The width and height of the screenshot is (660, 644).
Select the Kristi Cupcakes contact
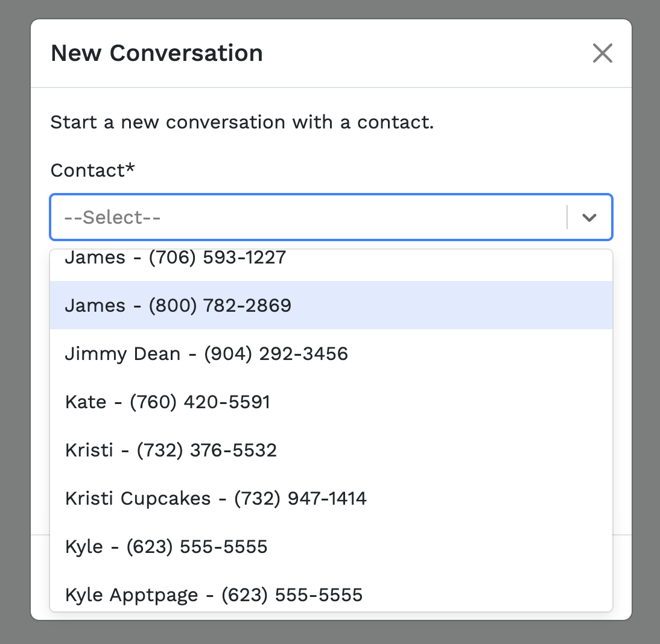(331, 499)
